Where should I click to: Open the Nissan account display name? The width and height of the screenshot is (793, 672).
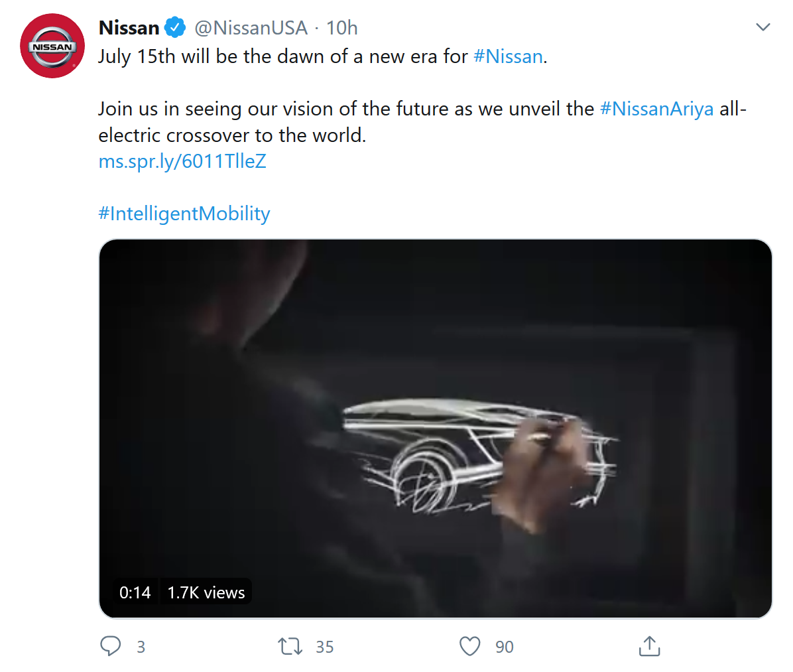[129, 28]
